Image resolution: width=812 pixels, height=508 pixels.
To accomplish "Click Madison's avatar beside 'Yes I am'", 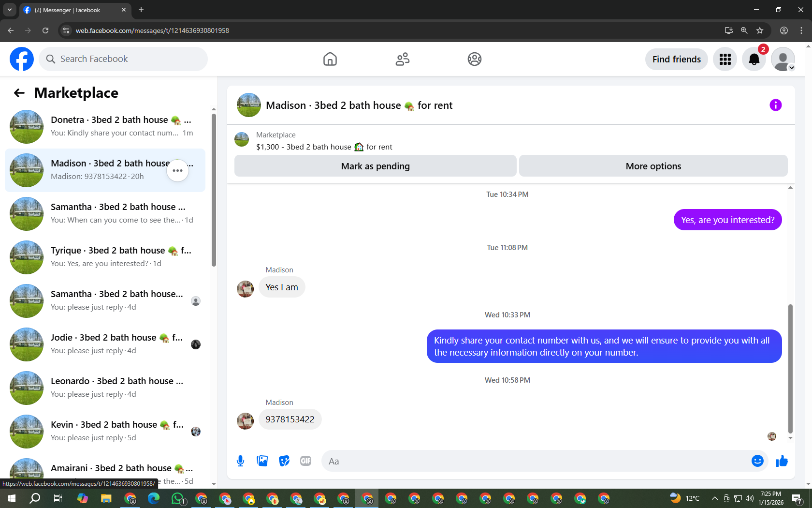I will (x=246, y=289).
